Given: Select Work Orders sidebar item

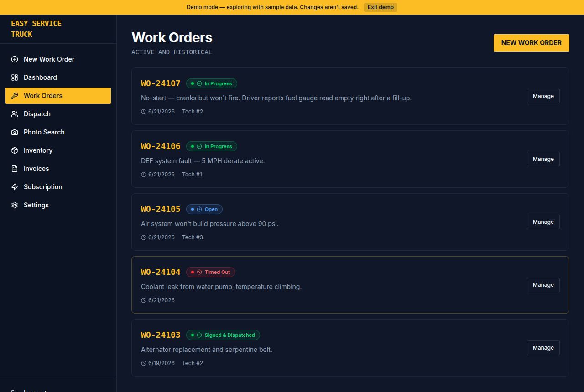Looking at the screenshot, I should (x=58, y=96).
